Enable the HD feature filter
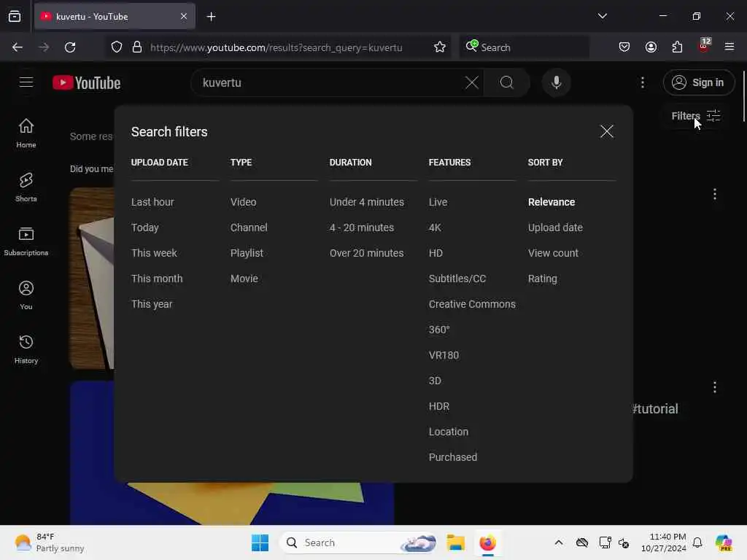Image resolution: width=747 pixels, height=560 pixels. (436, 253)
